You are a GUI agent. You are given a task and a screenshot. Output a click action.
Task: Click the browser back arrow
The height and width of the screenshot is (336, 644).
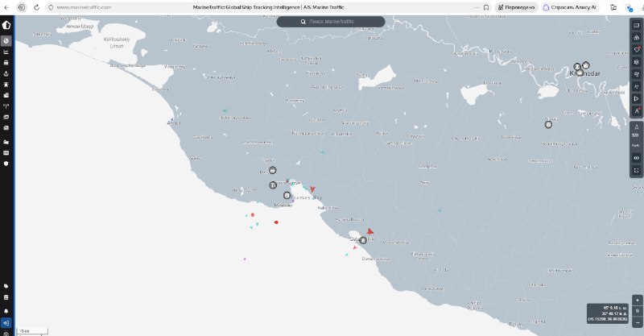tap(7, 7)
